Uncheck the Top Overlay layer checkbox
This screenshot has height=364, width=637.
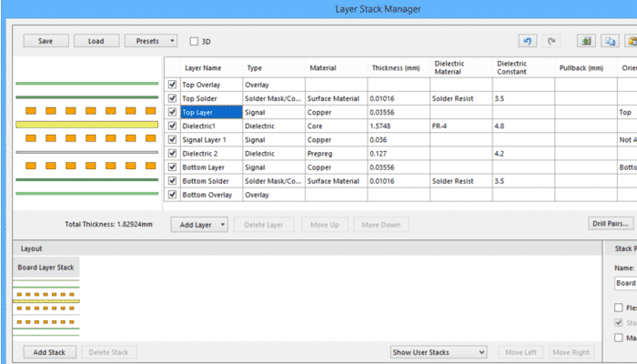pyautogui.click(x=172, y=84)
